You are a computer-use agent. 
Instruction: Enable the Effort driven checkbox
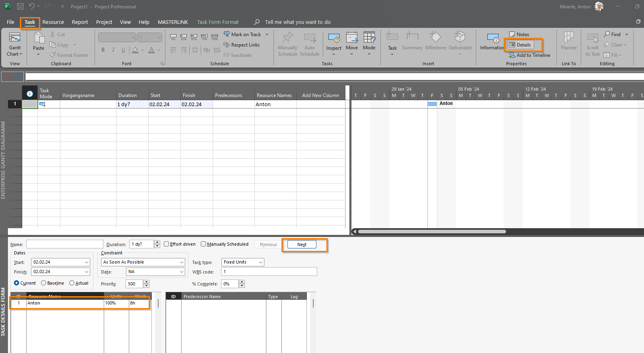pos(167,244)
